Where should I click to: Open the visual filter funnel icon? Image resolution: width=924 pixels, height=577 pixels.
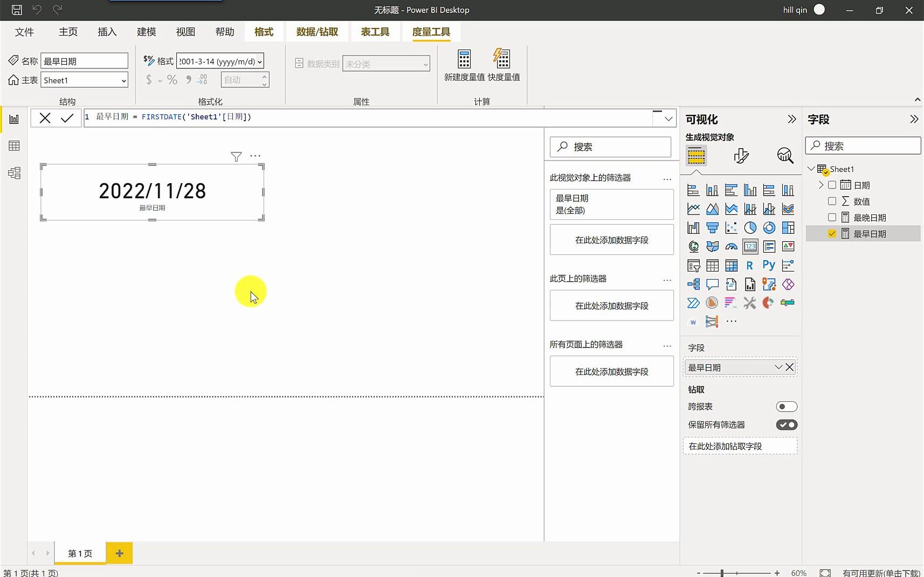(x=236, y=156)
